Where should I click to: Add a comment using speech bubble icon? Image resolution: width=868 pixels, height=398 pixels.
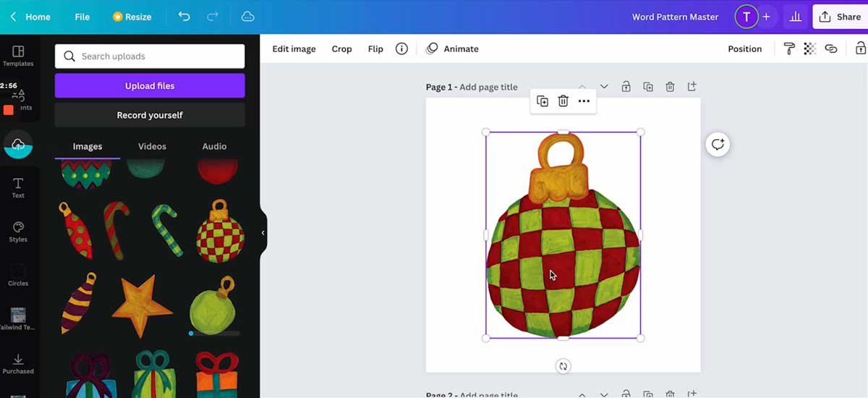tap(718, 145)
